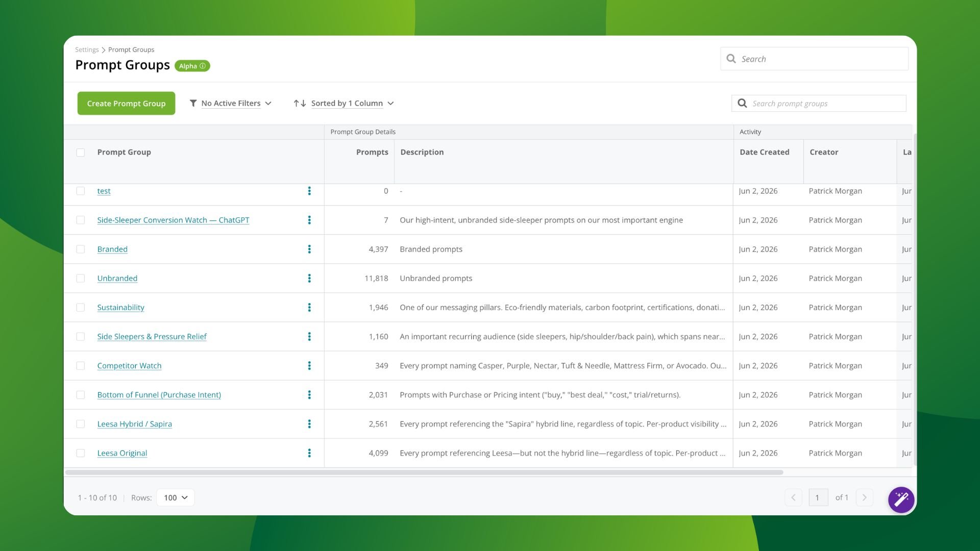The height and width of the screenshot is (551, 980).
Task: Click the up-down sort arrows icon
Action: [300, 103]
